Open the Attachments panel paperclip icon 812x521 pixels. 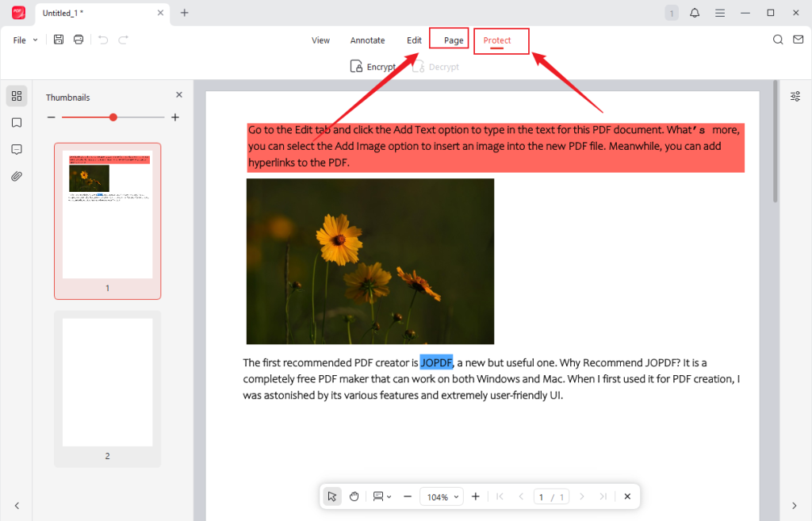click(16, 176)
